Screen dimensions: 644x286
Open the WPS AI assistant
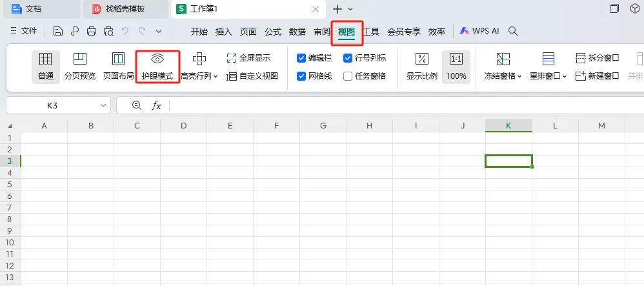pyautogui.click(x=479, y=31)
